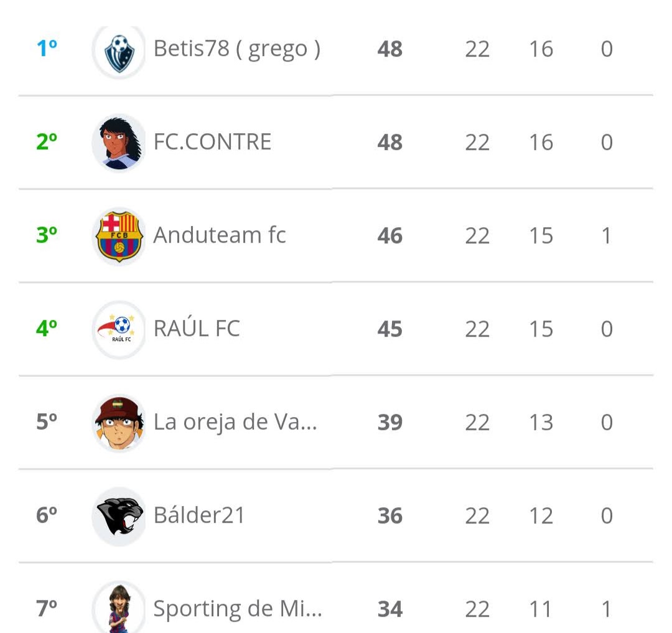Tap the 45 points of RAÚL FC
Viewport: 672px width, 633px height.
click(x=390, y=329)
